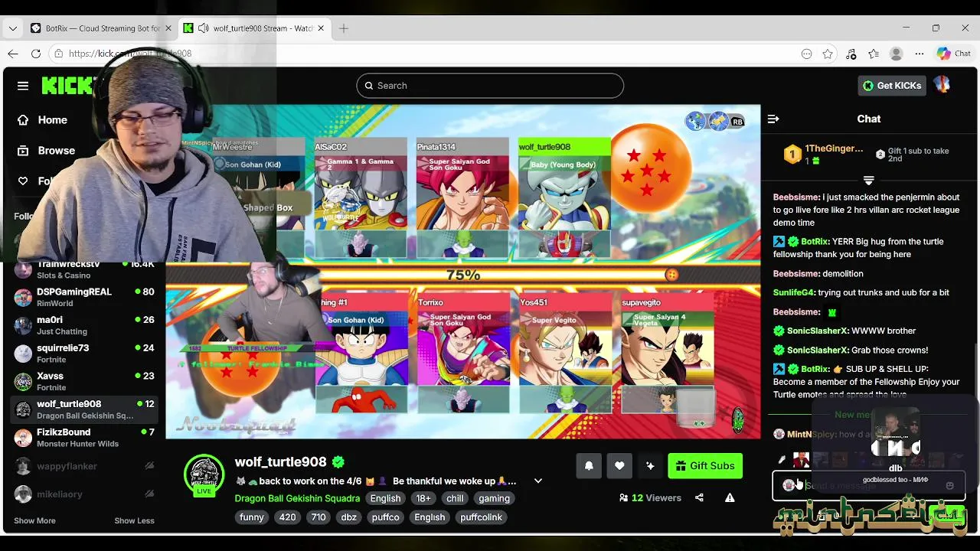
Task: Mute the stream tab speaker icon
Action: coord(203,28)
